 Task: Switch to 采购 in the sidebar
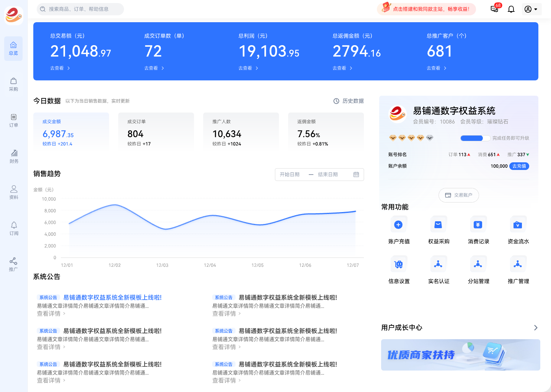coord(13,84)
